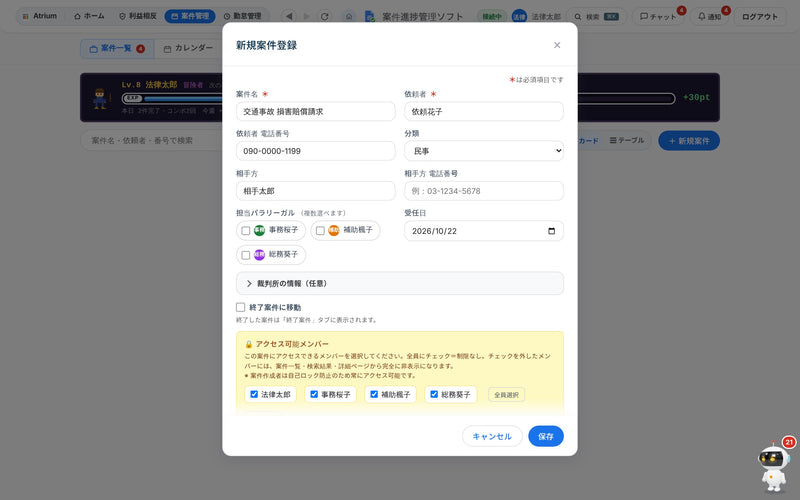Click the pixel character avatar in the level banner

pos(100,98)
